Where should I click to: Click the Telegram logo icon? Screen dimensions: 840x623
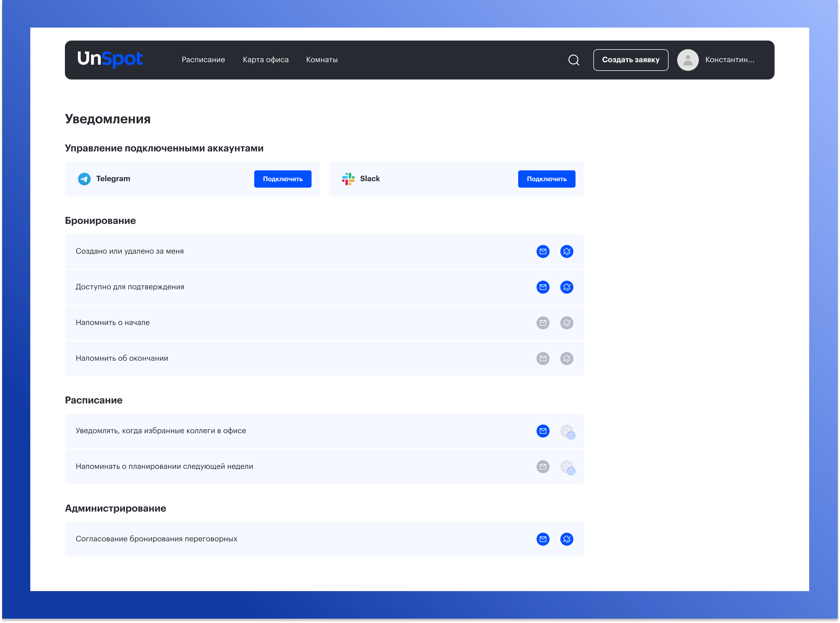84,179
